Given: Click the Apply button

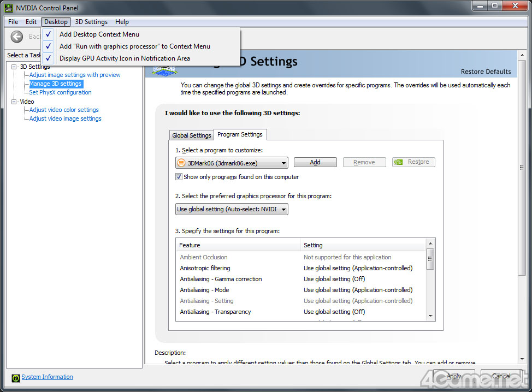Looking at the screenshot, I should [454, 376].
